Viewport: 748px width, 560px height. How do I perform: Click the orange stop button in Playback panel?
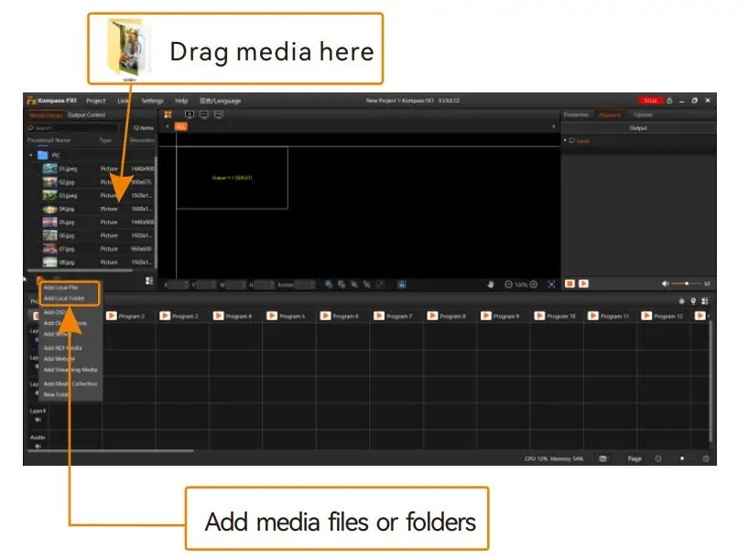[x=569, y=284]
